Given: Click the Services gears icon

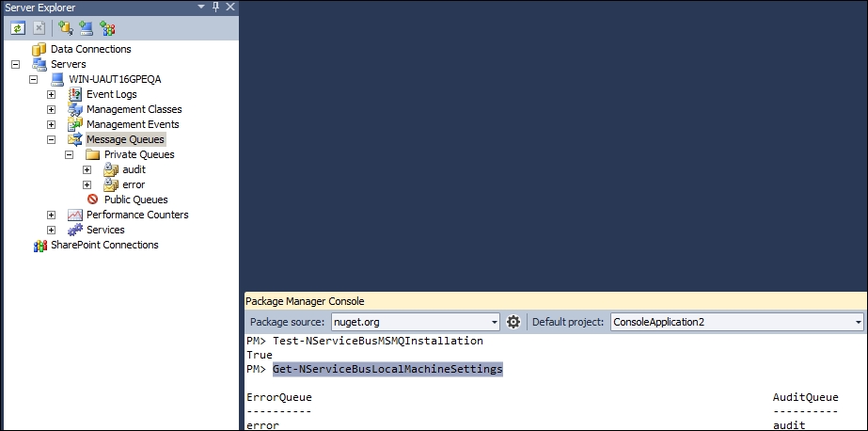Looking at the screenshot, I should coord(74,230).
